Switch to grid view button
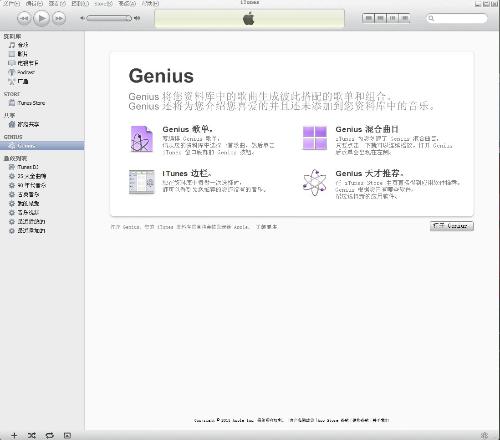This screenshot has height=440, width=500. click(x=392, y=18)
